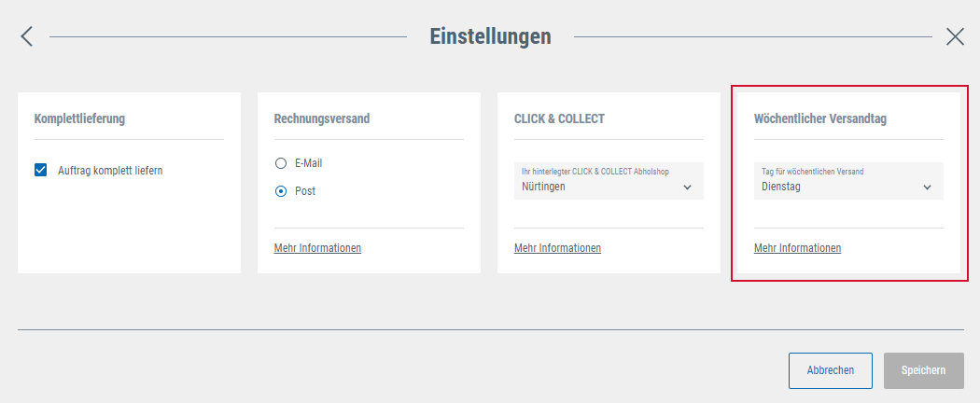Open Mehr Informationen under Rechnungsversand

(x=317, y=248)
